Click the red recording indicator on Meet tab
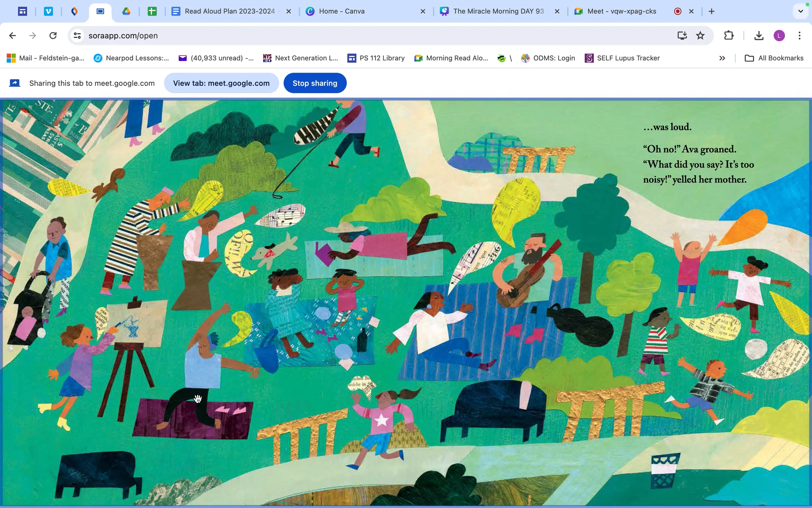 click(677, 11)
